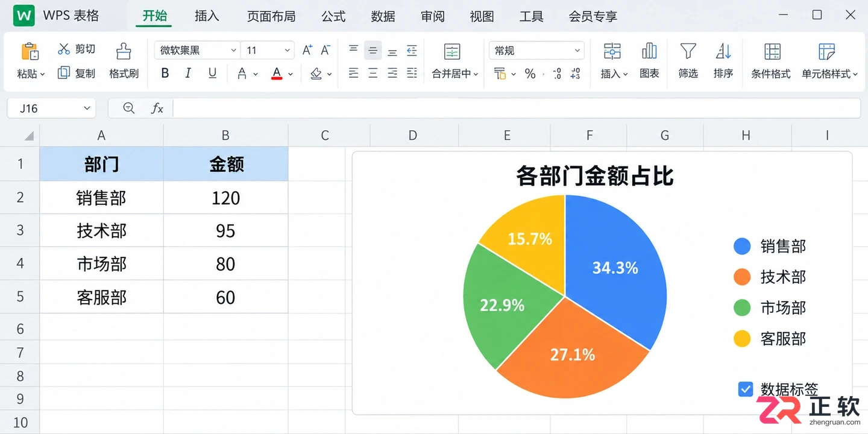Click the Sort (排序) icon
The height and width of the screenshot is (434, 868).
(x=723, y=51)
